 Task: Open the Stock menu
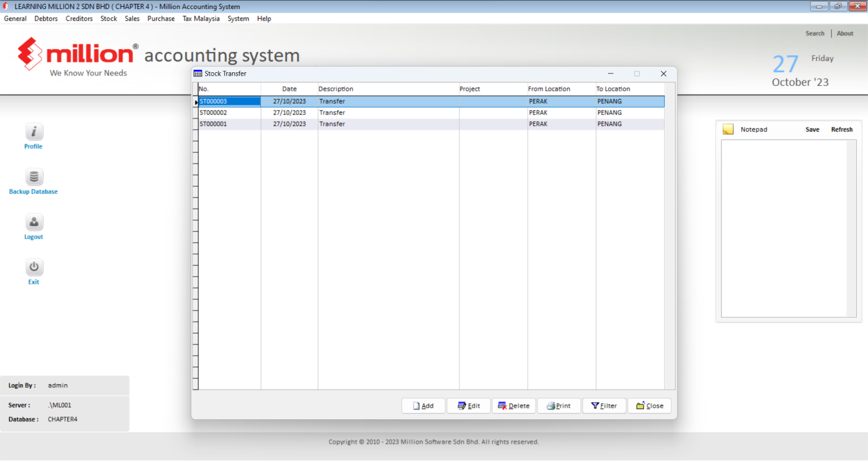(x=108, y=19)
